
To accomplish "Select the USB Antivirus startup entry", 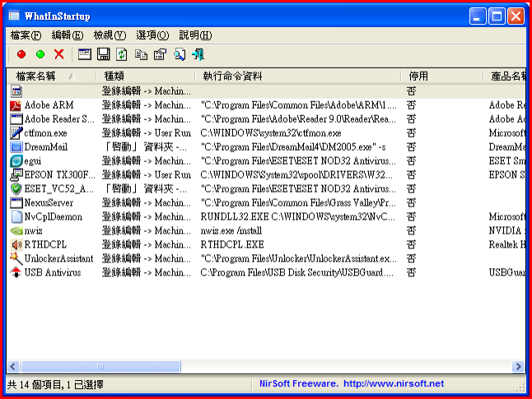I will [x=52, y=272].
